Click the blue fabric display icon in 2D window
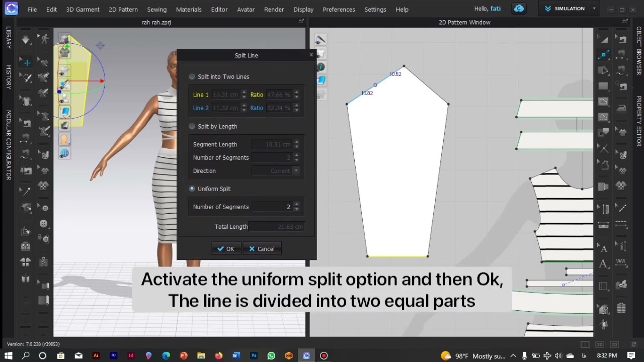The width and height of the screenshot is (644, 362). tap(320, 80)
